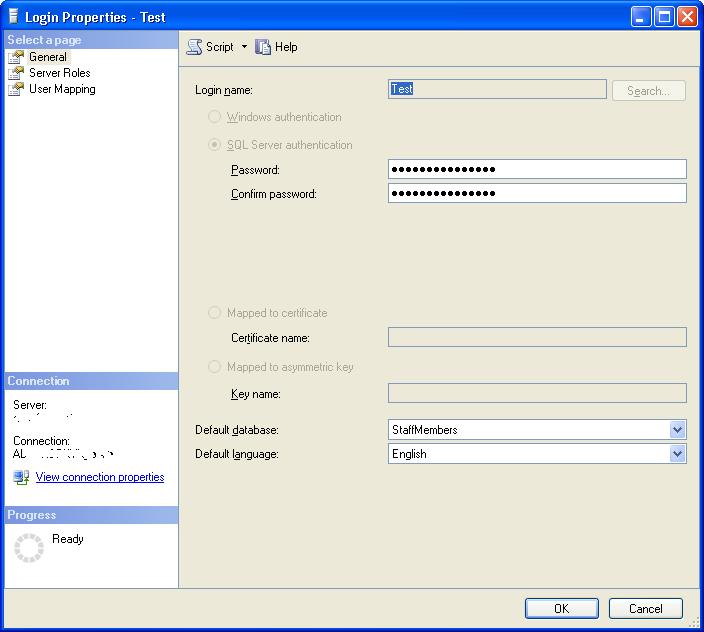Screen dimensions: 704x632
Task: Open the Server Roles page
Action: pos(59,73)
